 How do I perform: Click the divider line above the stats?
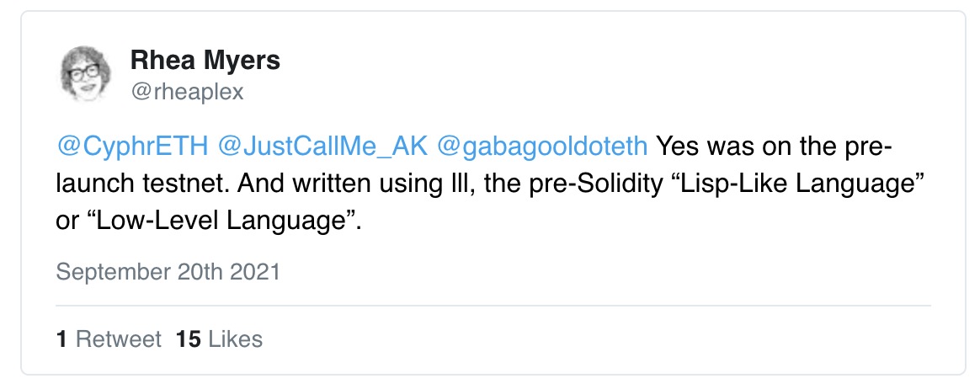[x=493, y=305]
